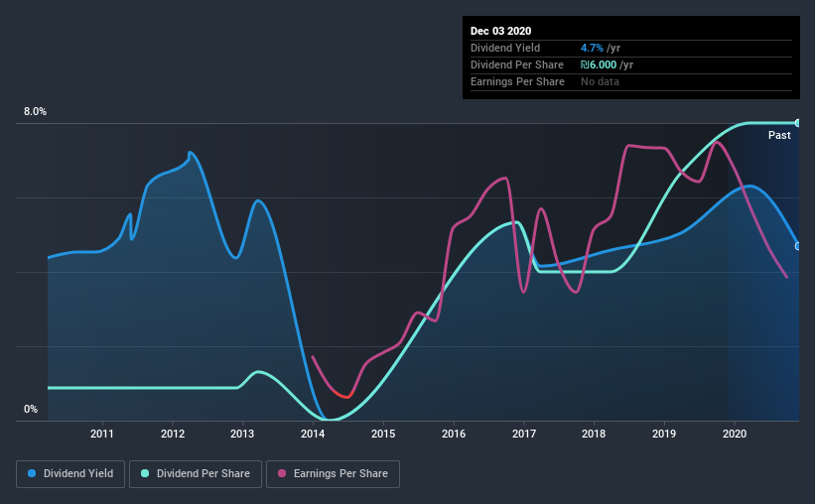Image resolution: width=815 pixels, height=504 pixels.
Task: Click the 8.0% y-axis label
Action: 35,112
